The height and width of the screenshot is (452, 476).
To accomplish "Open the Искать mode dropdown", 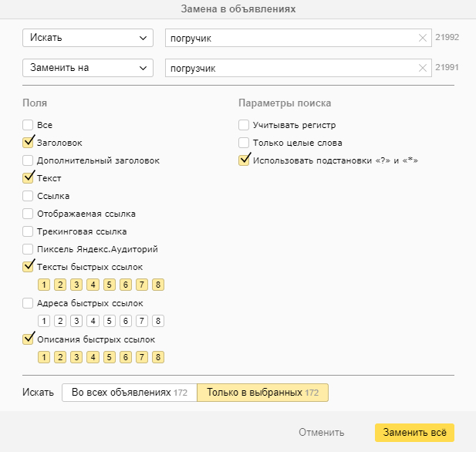I will pyautogui.click(x=88, y=38).
